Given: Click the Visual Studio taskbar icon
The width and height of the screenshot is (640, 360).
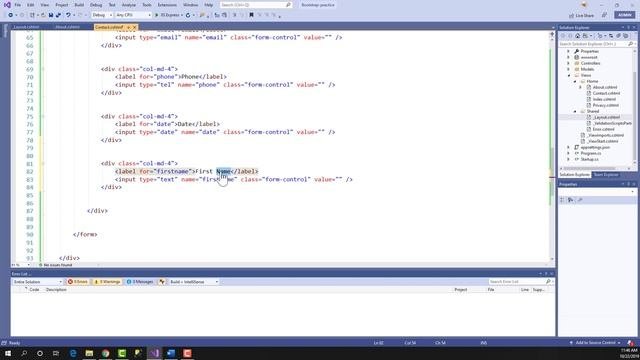Looking at the screenshot, I should coord(154,353).
